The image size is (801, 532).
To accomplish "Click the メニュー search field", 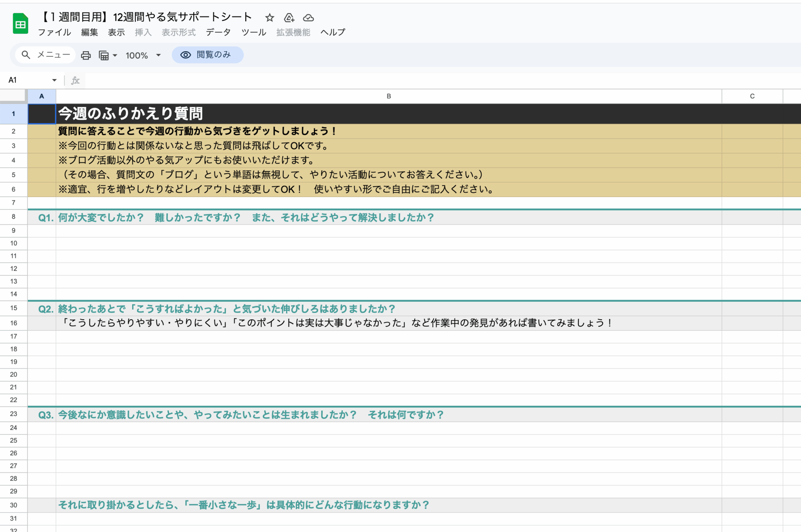I will [45, 55].
